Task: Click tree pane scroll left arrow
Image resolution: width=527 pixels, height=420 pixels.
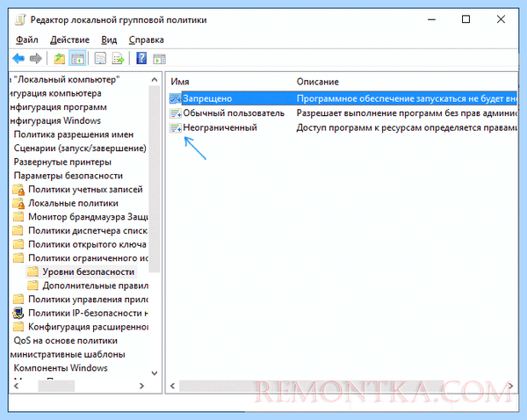Action: click(x=16, y=386)
